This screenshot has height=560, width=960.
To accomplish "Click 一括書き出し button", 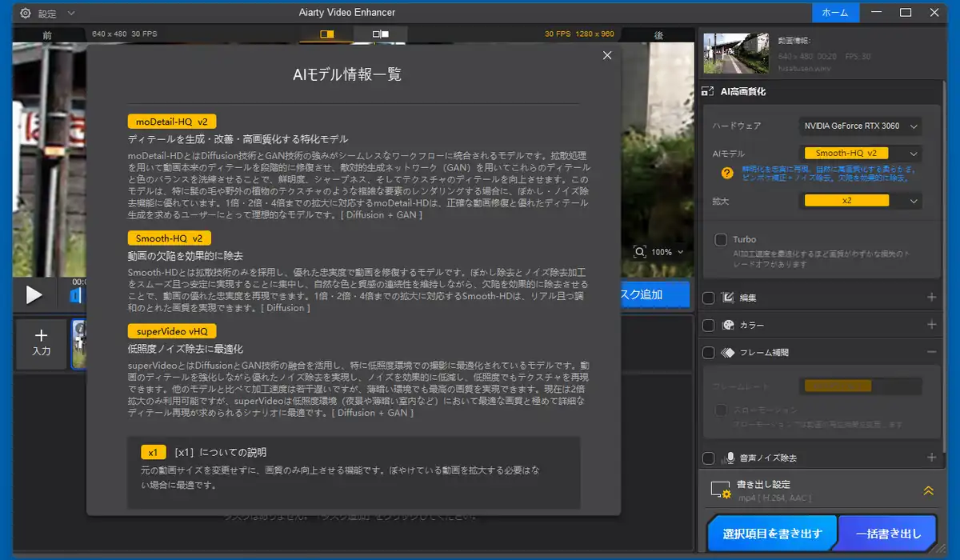I will coord(888,534).
